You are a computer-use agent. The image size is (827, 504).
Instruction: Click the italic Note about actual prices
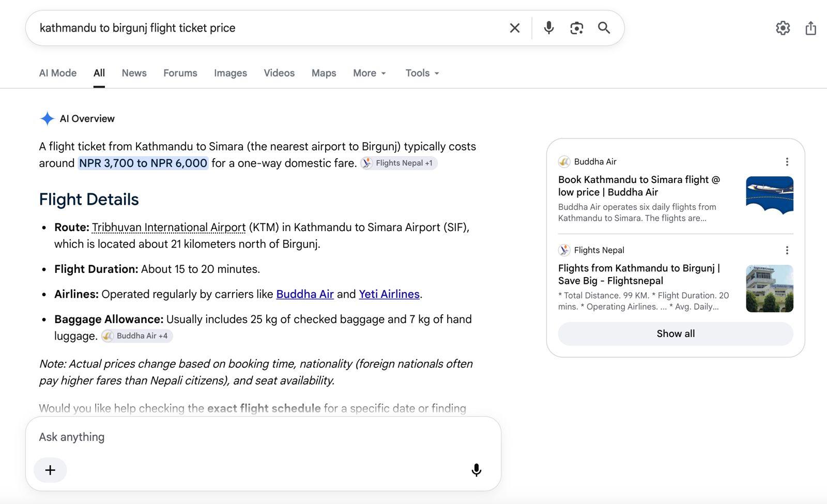point(256,372)
